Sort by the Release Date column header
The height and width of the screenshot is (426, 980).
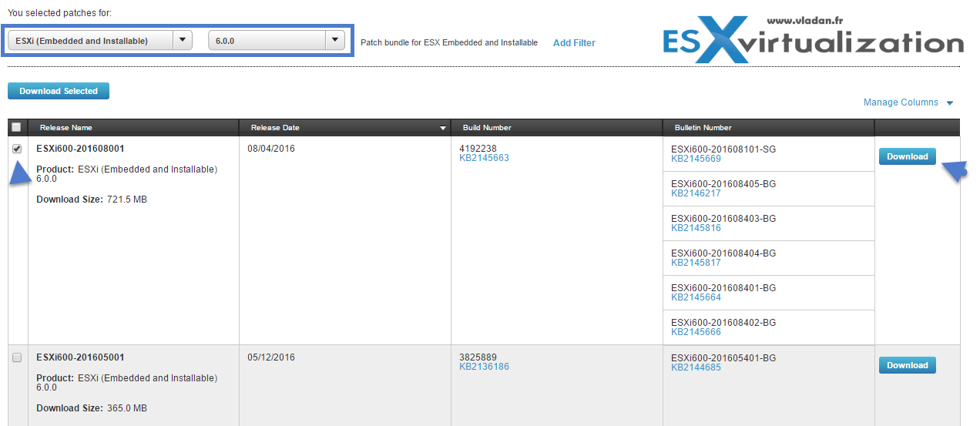point(345,127)
